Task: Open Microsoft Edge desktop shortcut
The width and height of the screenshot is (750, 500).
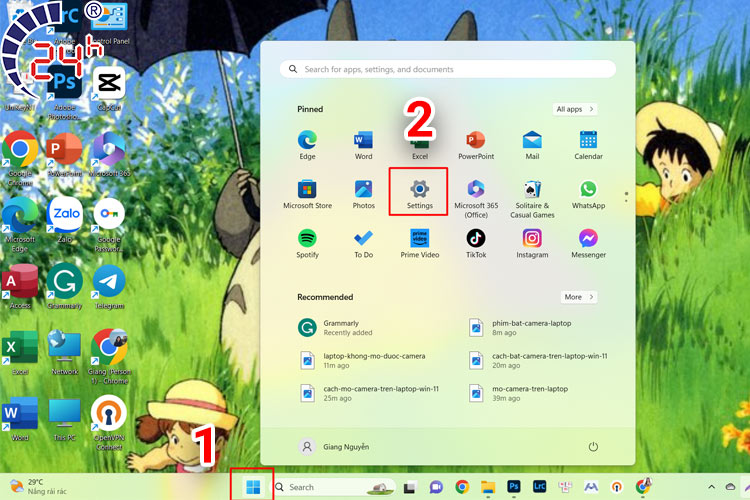Action: click(x=20, y=225)
